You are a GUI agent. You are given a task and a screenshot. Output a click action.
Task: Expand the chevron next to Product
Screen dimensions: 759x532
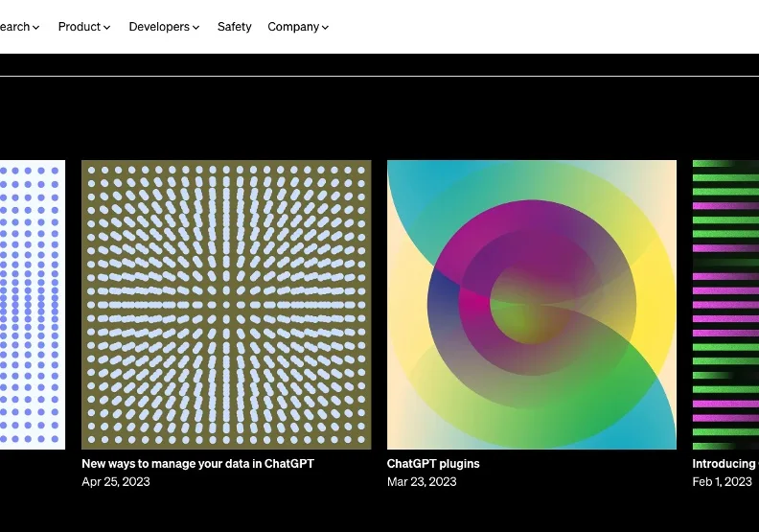tap(107, 28)
